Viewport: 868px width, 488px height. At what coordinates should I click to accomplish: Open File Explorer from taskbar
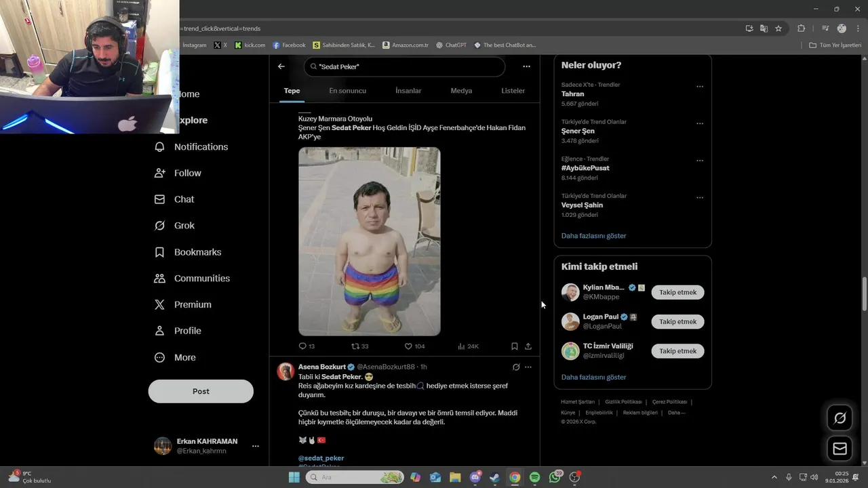click(x=455, y=477)
